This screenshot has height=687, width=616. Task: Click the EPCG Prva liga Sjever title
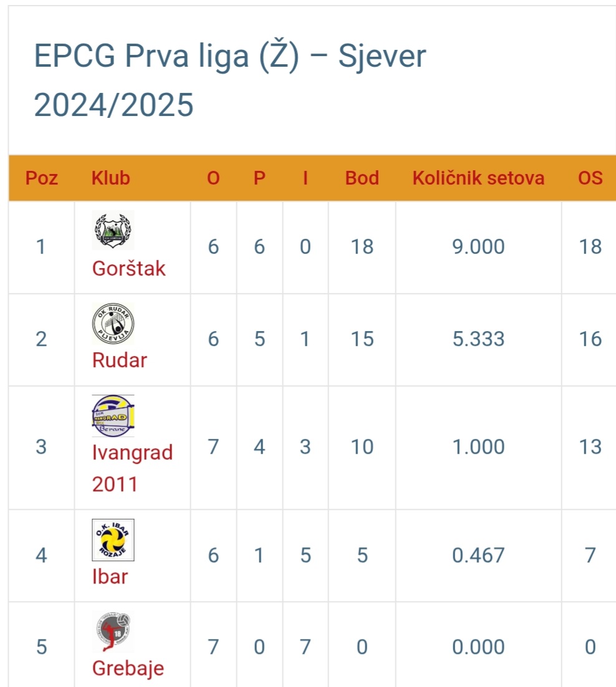pyautogui.click(x=230, y=80)
